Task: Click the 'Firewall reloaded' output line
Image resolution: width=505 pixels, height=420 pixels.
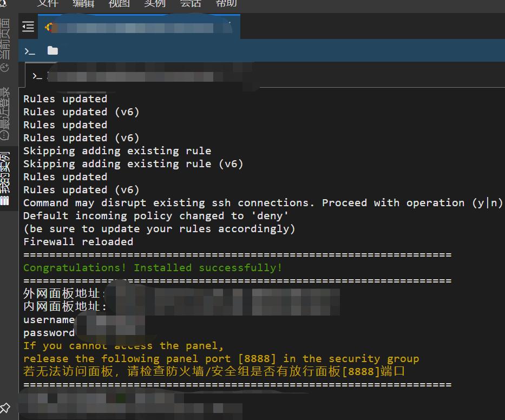Action: (78, 242)
